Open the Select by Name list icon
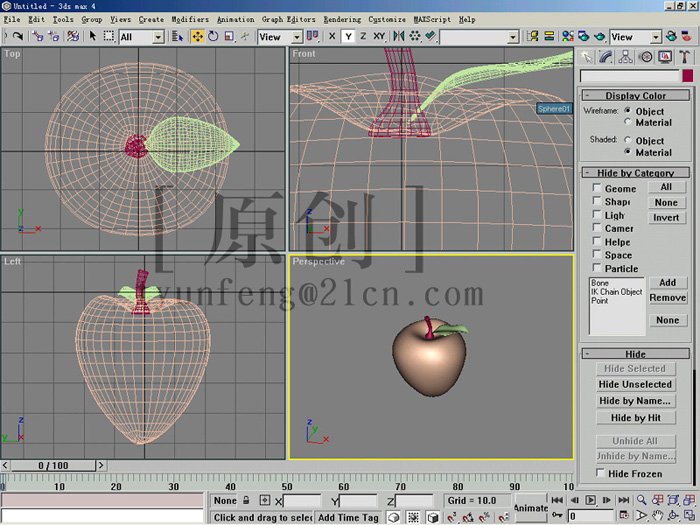The image size is (700, 525). pyautogui.click(x=178, y=36)
